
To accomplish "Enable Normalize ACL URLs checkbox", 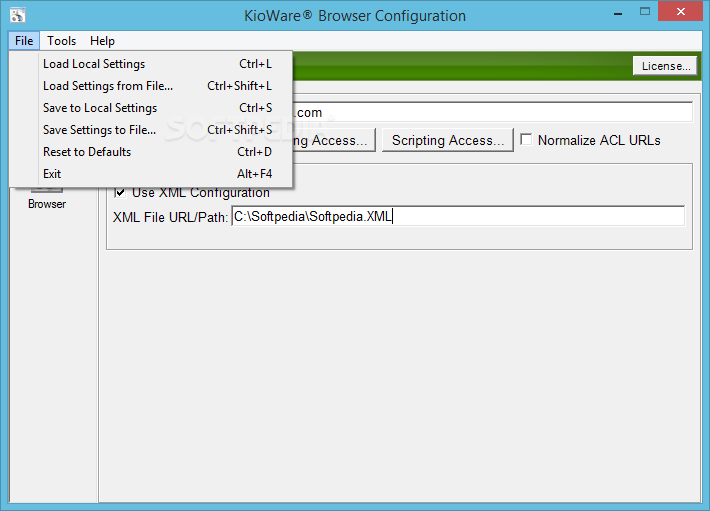I will (526, 139).
